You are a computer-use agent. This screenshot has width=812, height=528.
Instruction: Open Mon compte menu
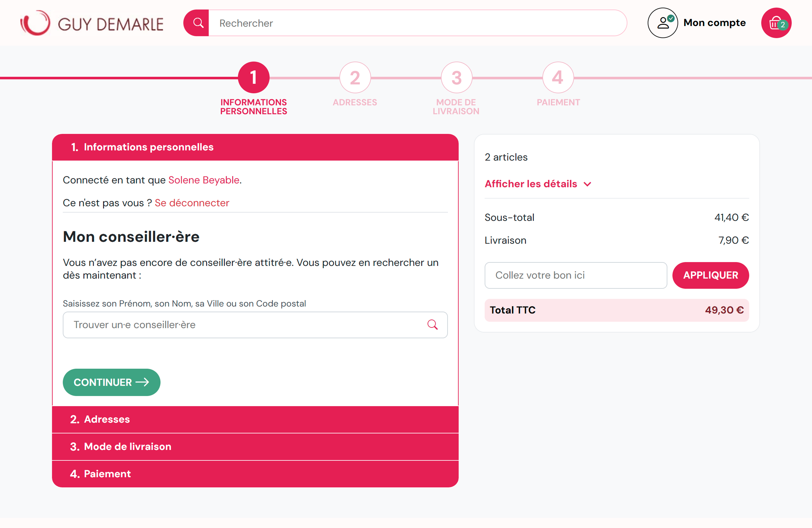tap(714, 23)
